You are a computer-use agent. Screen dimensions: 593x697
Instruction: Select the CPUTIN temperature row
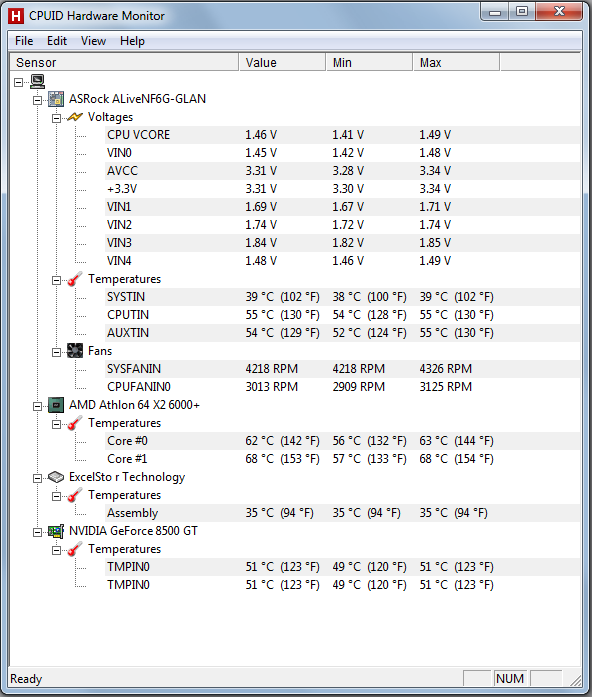[x=342, y=315]
